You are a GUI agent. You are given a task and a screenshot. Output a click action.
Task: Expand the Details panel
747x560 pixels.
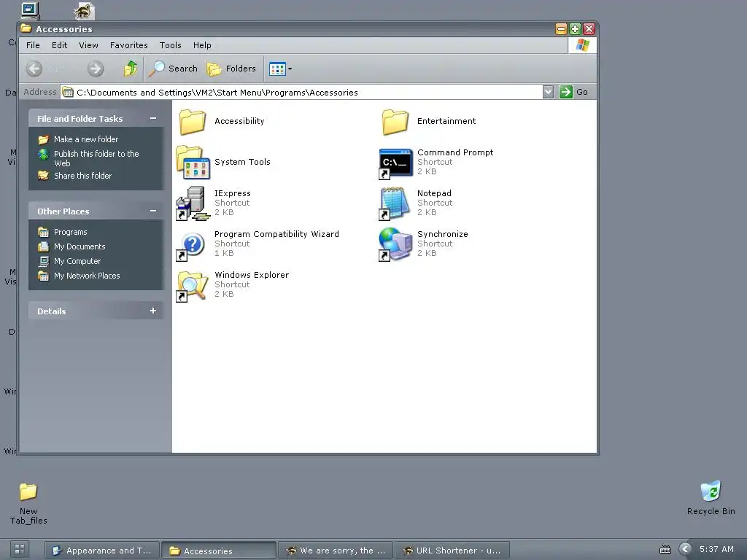click(153, 311)
